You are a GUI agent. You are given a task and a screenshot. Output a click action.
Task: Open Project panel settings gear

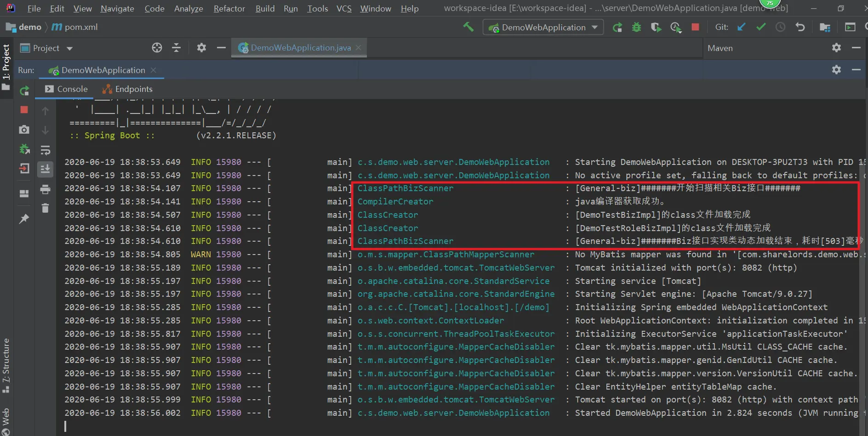tap(201, 47)
